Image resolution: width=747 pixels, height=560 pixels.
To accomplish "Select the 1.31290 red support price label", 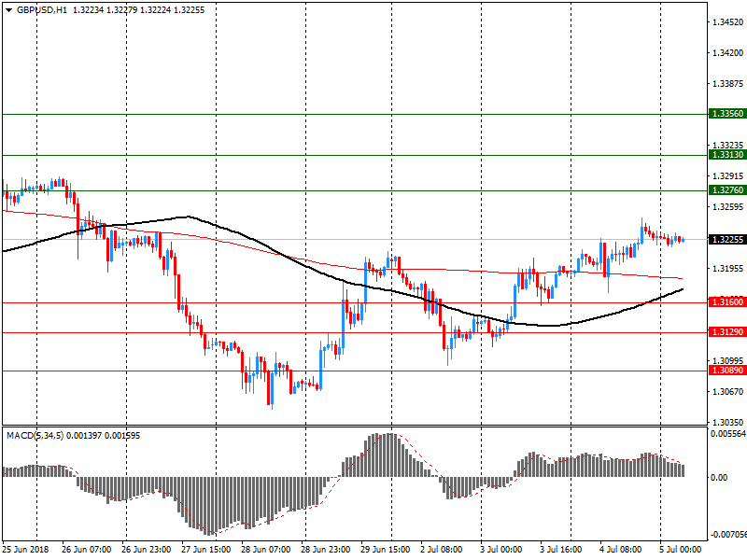I will [x=727, y=332].
